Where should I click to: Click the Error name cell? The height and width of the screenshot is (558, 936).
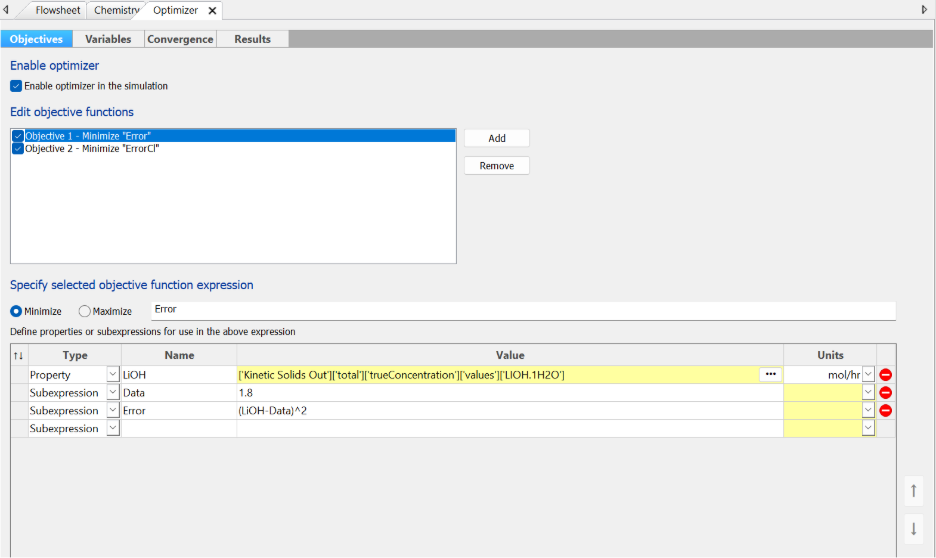pos(179,411)
